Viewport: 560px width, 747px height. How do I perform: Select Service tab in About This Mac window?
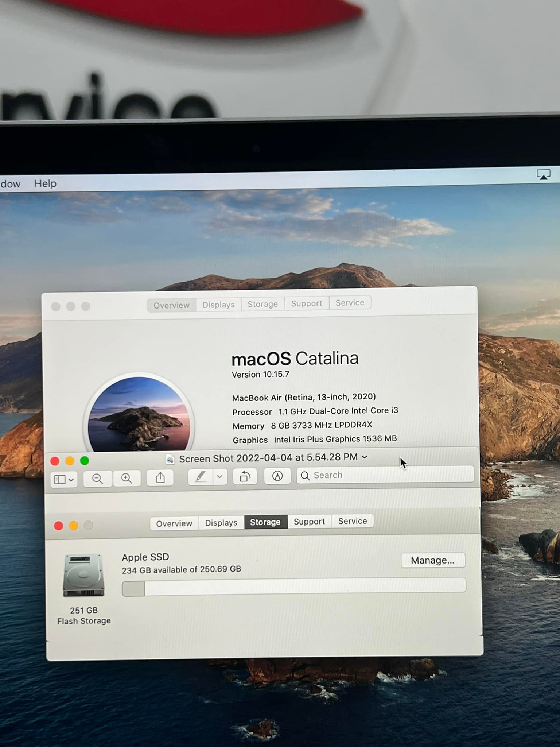tap(350, 303)
